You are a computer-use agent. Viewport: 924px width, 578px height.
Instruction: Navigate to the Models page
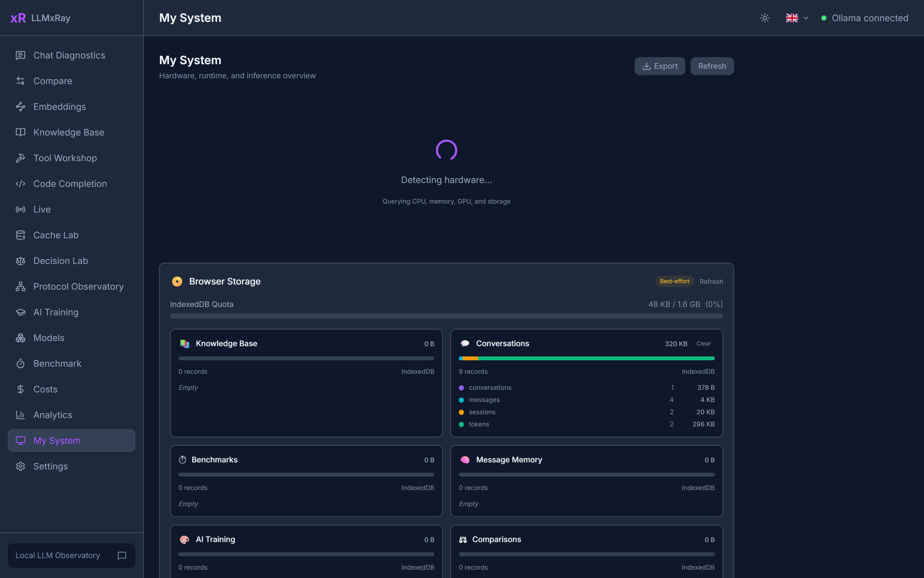tap(72, 338)
